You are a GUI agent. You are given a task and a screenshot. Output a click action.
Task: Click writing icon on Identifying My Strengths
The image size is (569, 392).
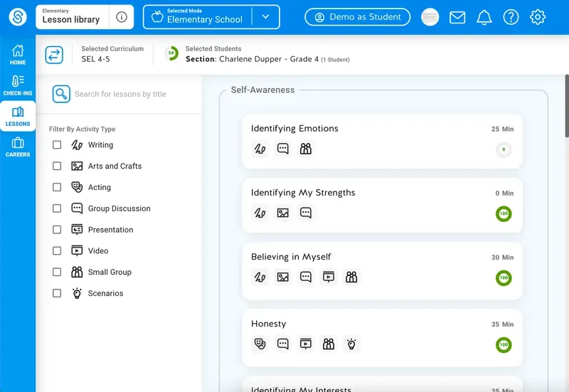pos(260,213)
